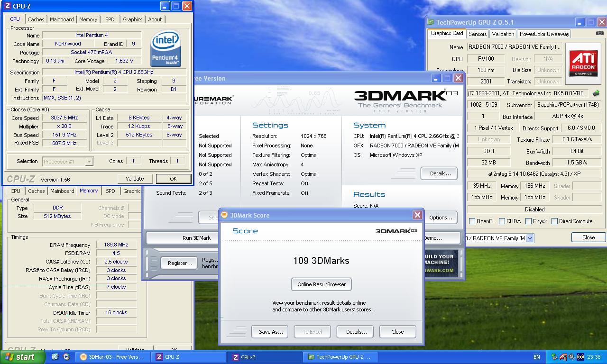Enable the CUDA checkbox in GPU-Z
The height and width of the screenshot is (364, 607).
pos(502,221)
